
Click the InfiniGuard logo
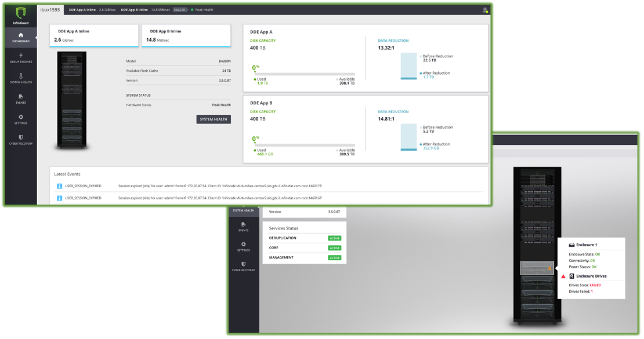pos(21,14)
